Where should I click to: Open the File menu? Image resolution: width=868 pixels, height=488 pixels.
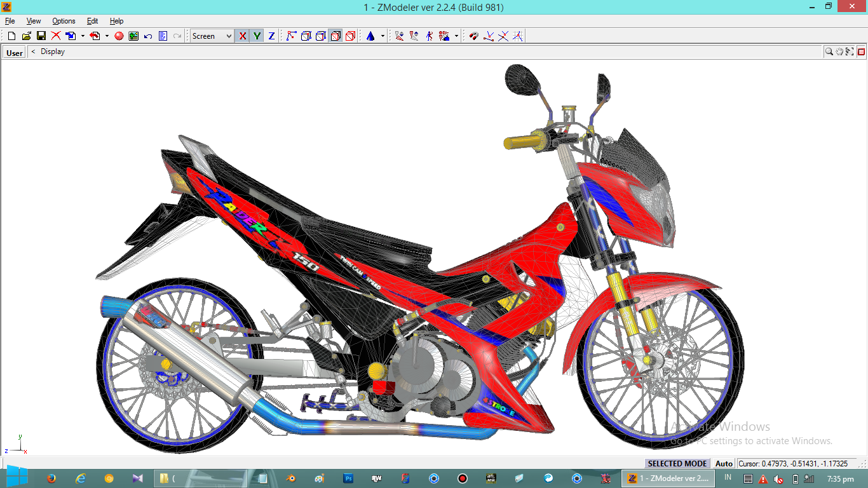point(10,21)
